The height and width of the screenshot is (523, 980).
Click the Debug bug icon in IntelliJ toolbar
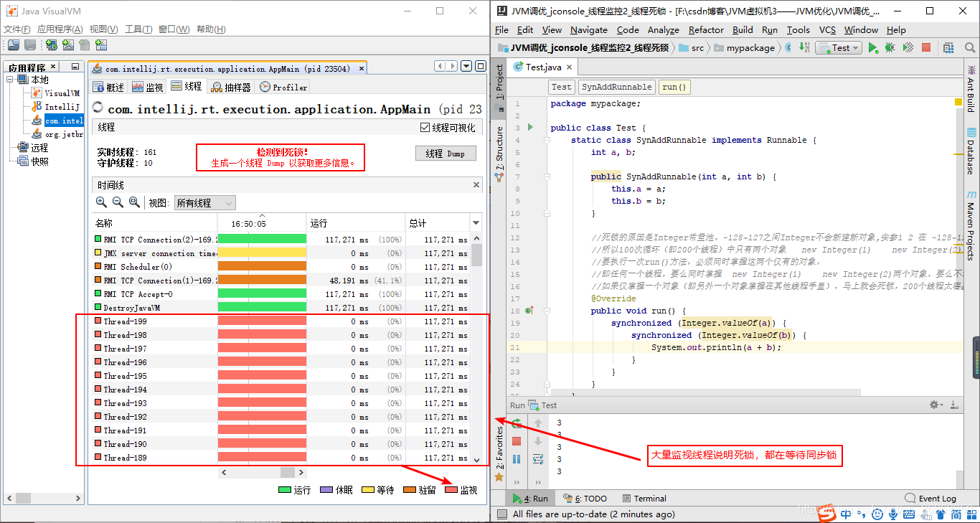[x=890, y=47]
